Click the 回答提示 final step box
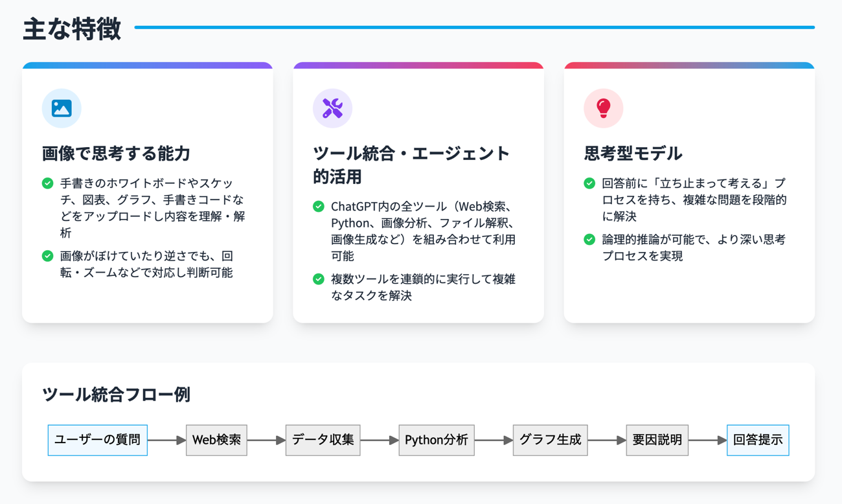The height and width of the screenshot is (504, 842). tap(758, 441)
